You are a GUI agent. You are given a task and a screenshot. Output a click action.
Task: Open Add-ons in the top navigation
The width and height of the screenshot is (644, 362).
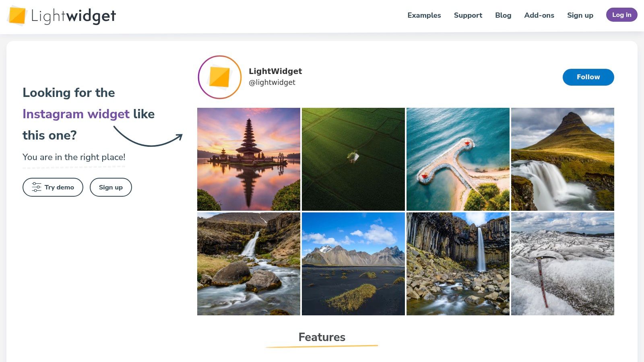pyautogui.click(x=539, y=15)
